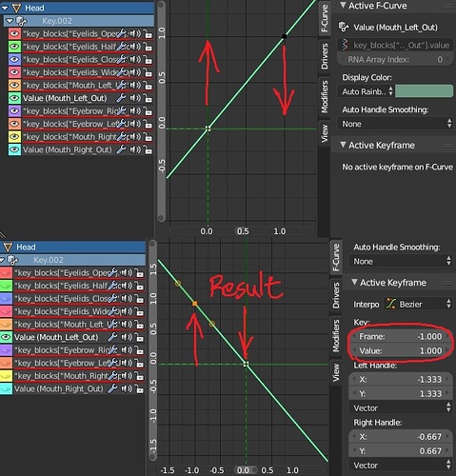This screenshot has height=476, width=456.
Task: Lock the upper Eyelids_Wide channel
Action: pos(148,72)
